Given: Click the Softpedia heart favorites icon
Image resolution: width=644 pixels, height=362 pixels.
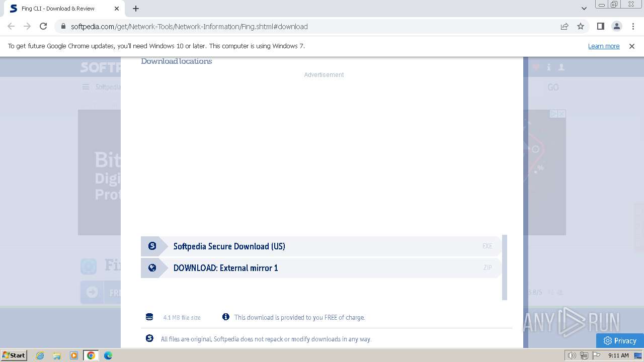Looking at the screenshot, I should click(536, 67).
